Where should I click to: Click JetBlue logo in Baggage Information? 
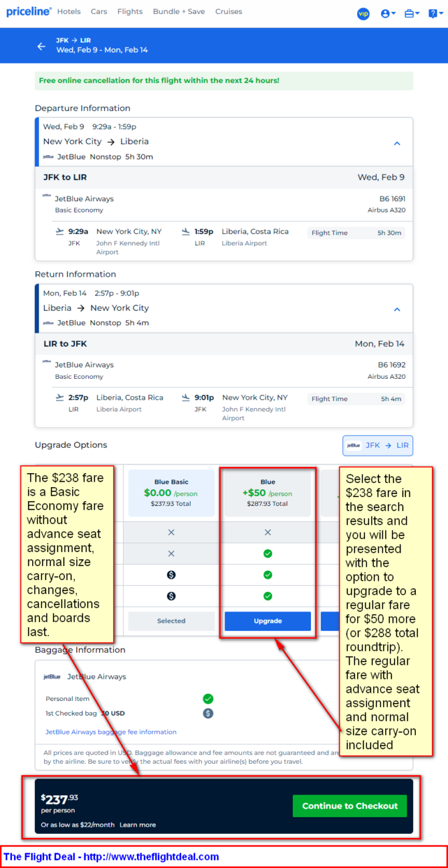click(x=51, y=676)
